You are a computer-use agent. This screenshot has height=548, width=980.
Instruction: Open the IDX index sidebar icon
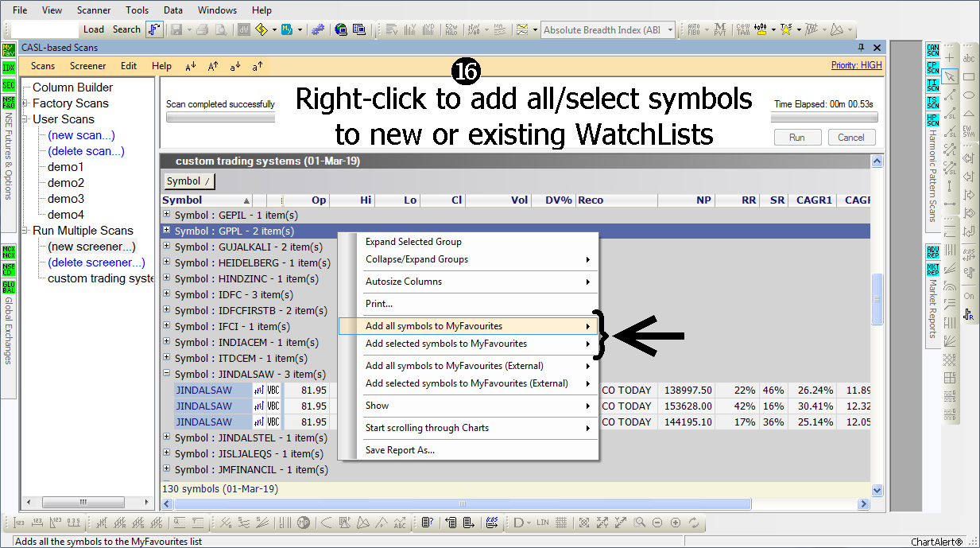tap(9, 67)
